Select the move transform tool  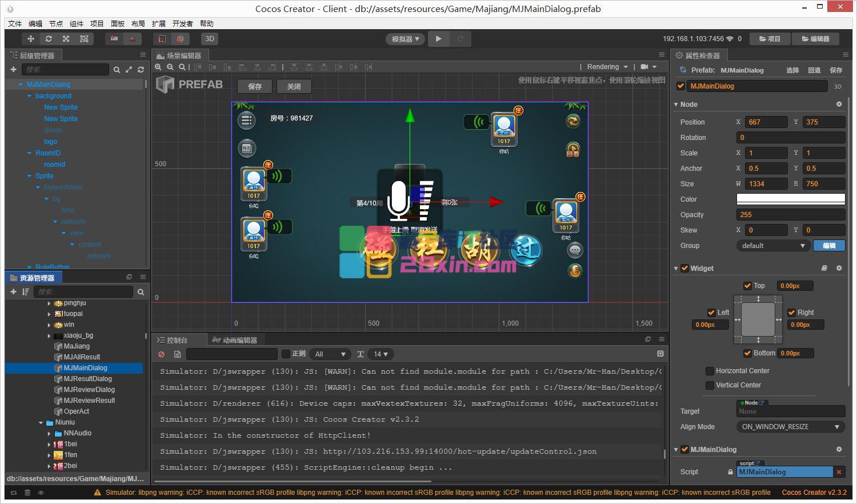(x=31, y=39)
